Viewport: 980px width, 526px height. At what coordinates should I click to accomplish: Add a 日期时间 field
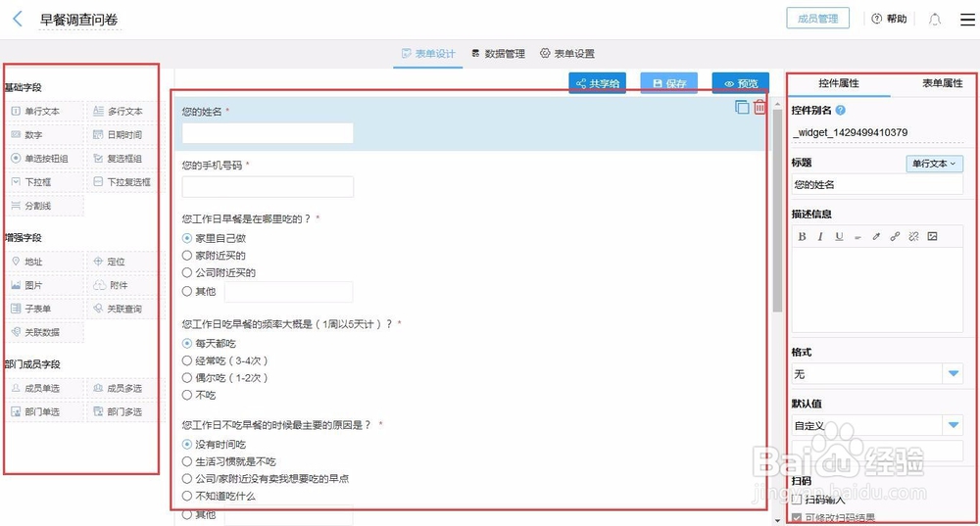point(123,135)
